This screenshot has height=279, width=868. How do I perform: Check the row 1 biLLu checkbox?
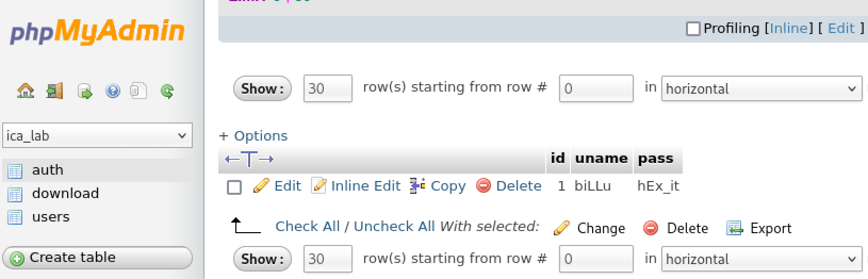pyautogui.click(x=234, y=187)
